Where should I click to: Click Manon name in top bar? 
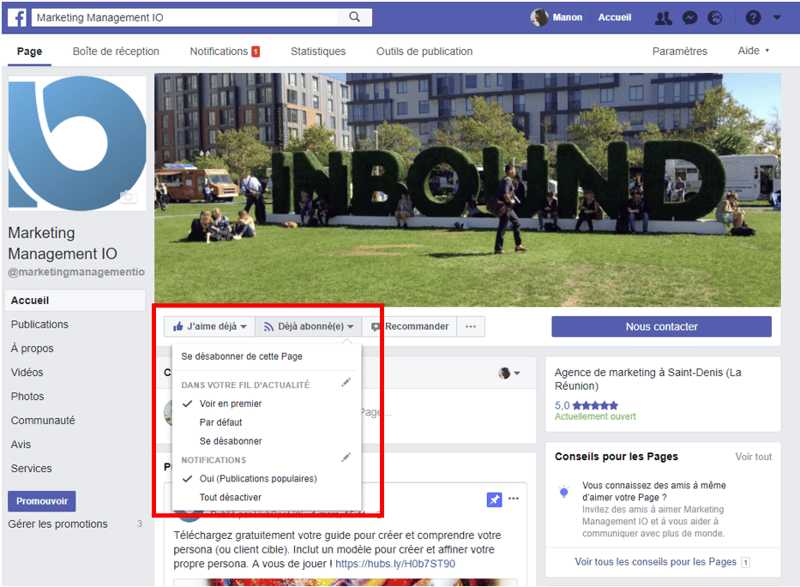[567, 17]
